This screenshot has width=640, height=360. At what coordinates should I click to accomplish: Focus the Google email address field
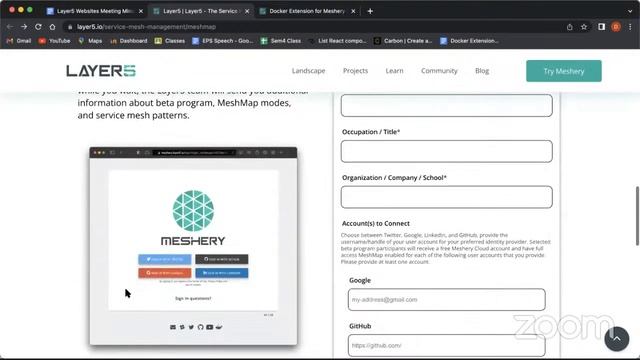pos(447,300)
